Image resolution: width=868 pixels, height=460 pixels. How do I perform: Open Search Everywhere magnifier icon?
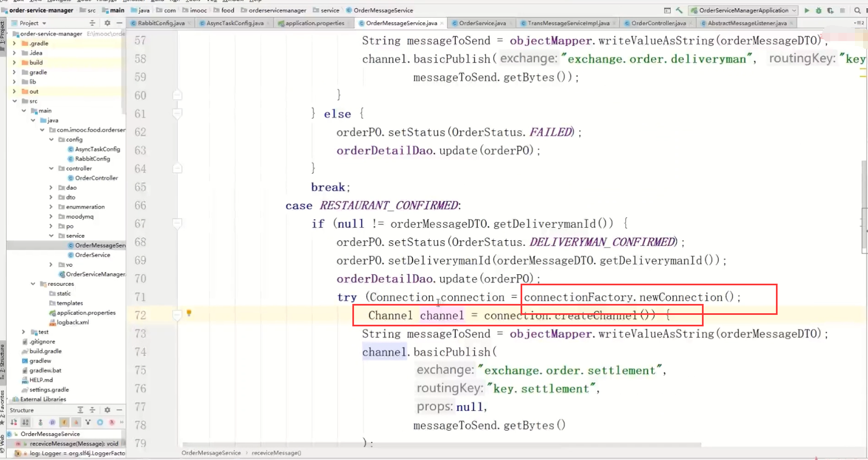point(857,10)
